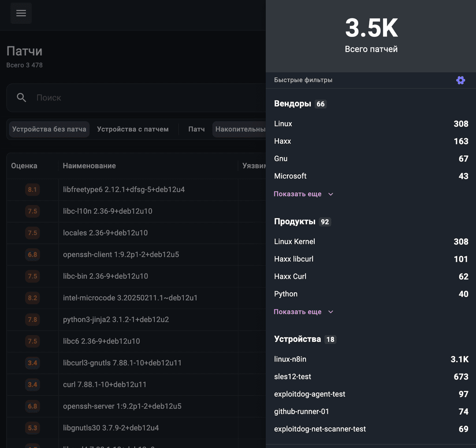Click the quick filters settings gear icon
The width and height of the screenshot is (476, 448).
tap(461, 80)
